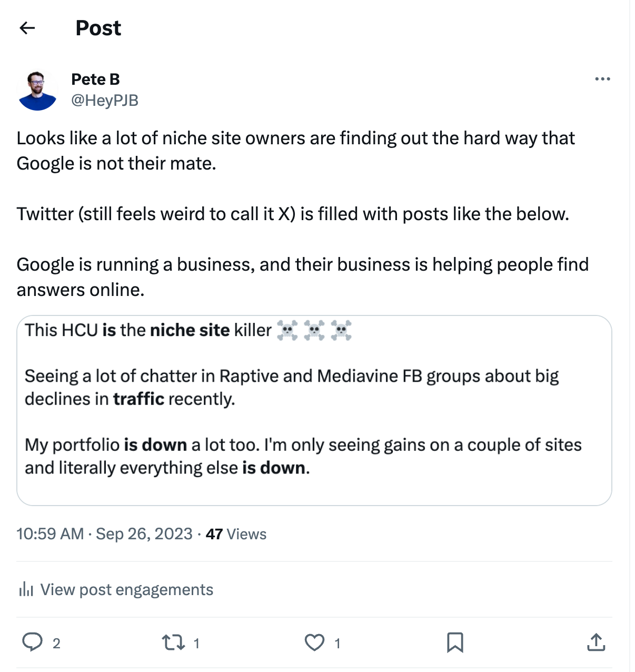Image resolution: width=635 pixels, height=672 pixels.
Task: Click the @HeyPJB handle
Action: (104, 101)
